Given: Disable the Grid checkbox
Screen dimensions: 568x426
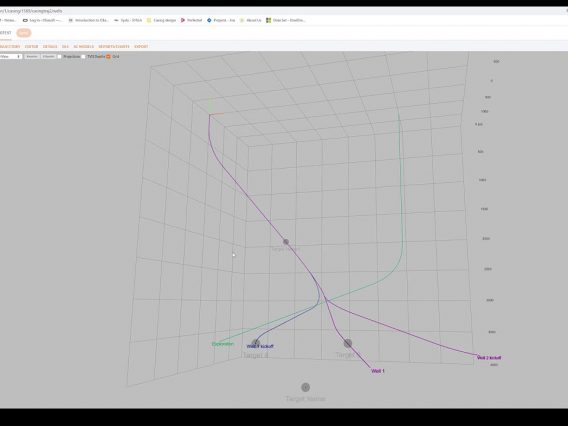Looking at the screenshot, I should pos(108,57).
